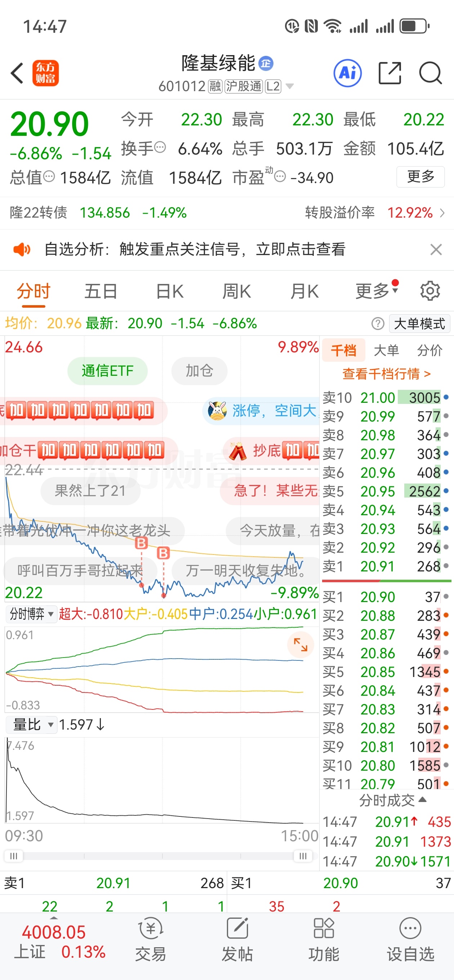Tap the info icon next to 市盈

click(x=280, y=177)
